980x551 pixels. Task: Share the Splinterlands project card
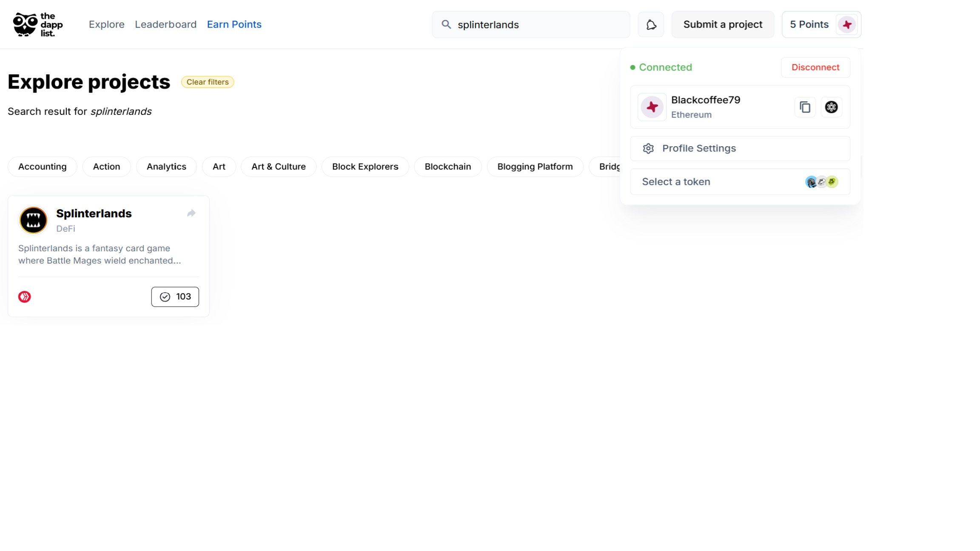[191, 213]
